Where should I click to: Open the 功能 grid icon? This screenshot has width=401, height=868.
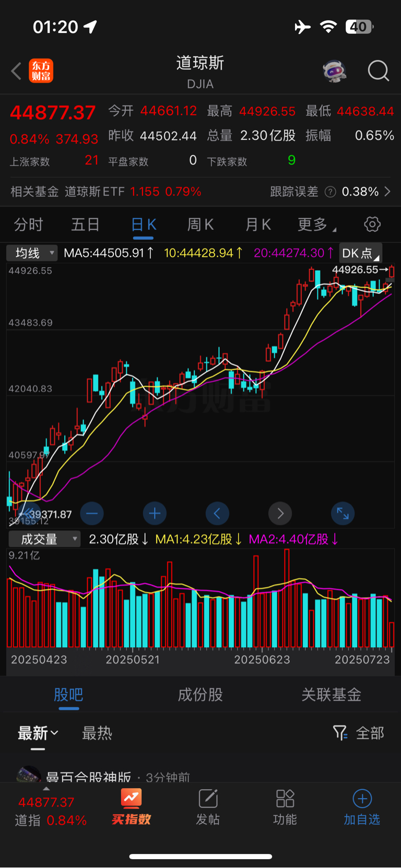point(285,807)
